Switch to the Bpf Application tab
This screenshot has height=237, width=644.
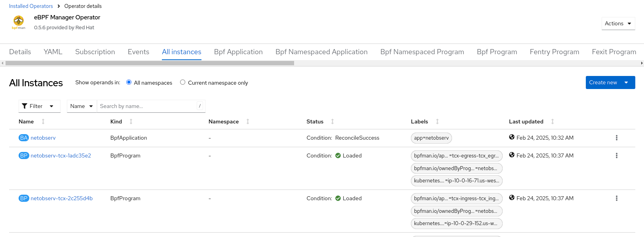point(238,52)
